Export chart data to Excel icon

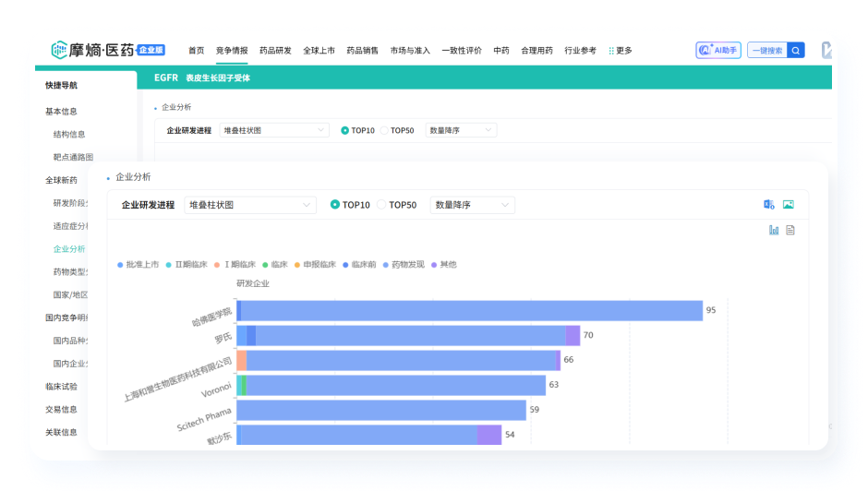coord(769,205)
